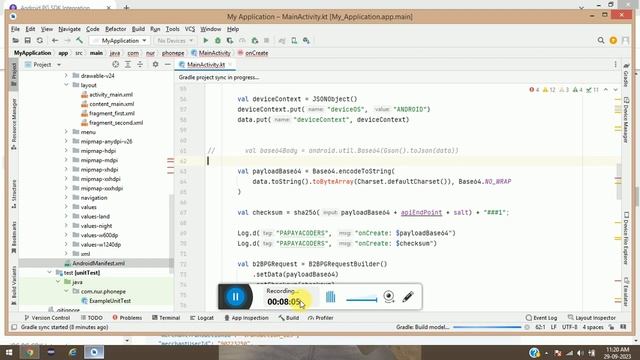Click the UTF-8 encoding status entry

tap(569, 327)
